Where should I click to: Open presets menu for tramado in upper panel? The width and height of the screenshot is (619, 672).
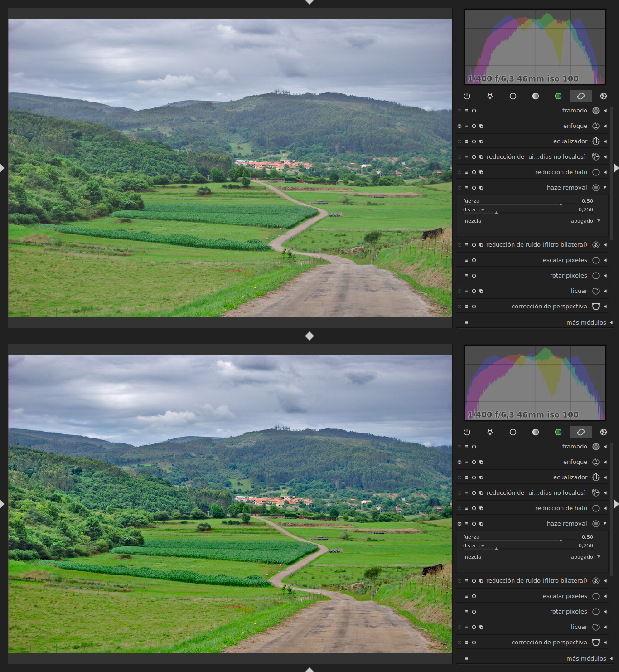pos(467,111)
